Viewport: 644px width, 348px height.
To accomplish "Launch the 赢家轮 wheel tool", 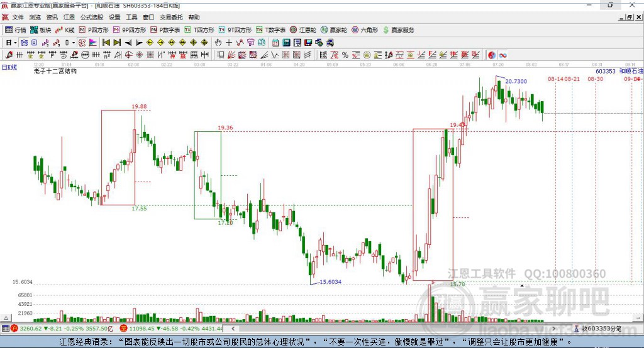I will click(x=334, y=30).
